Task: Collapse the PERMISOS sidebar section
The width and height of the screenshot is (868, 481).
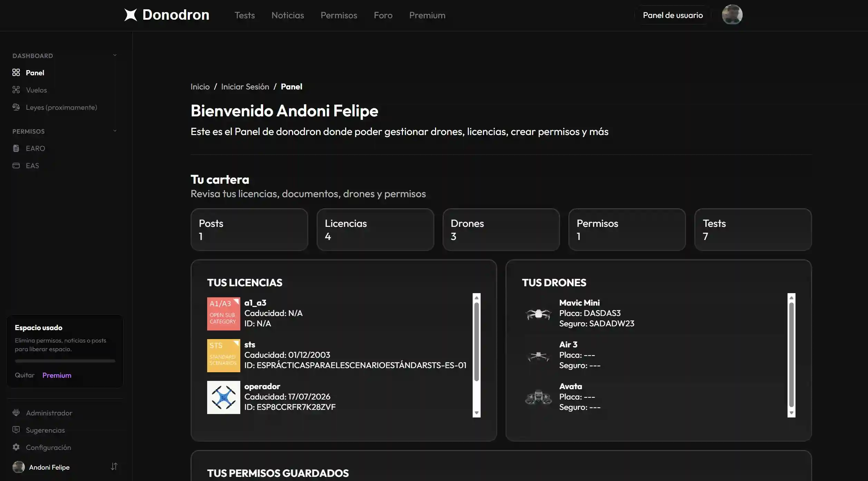Action: tap(115, 131)
